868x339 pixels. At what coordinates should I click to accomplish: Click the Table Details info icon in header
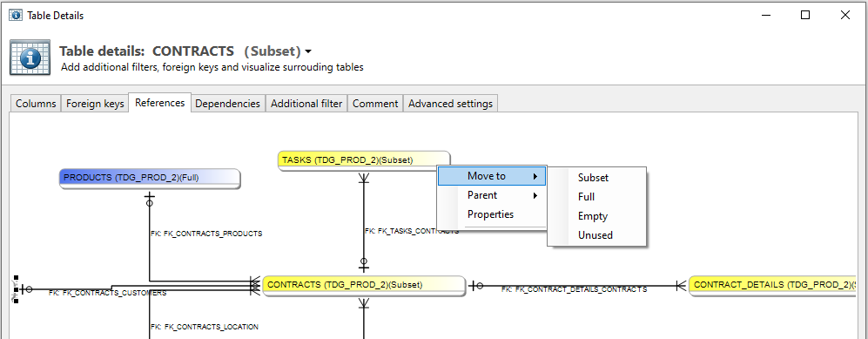30,58
